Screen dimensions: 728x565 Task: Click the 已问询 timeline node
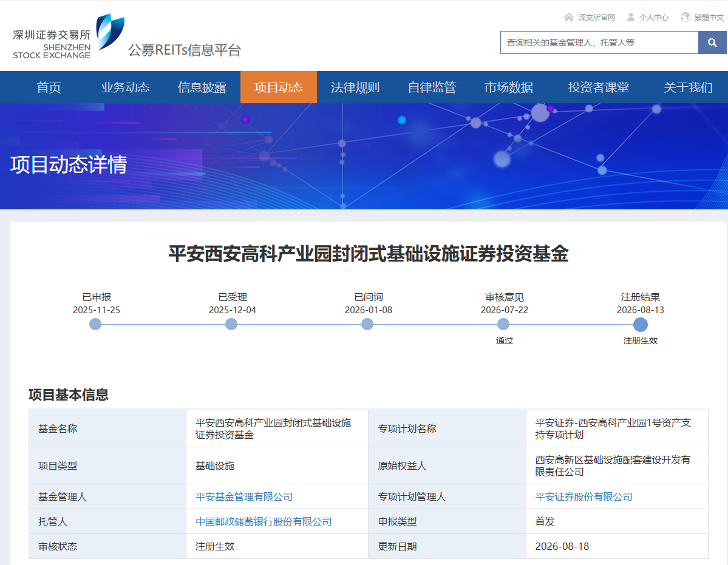click(367, 324)
